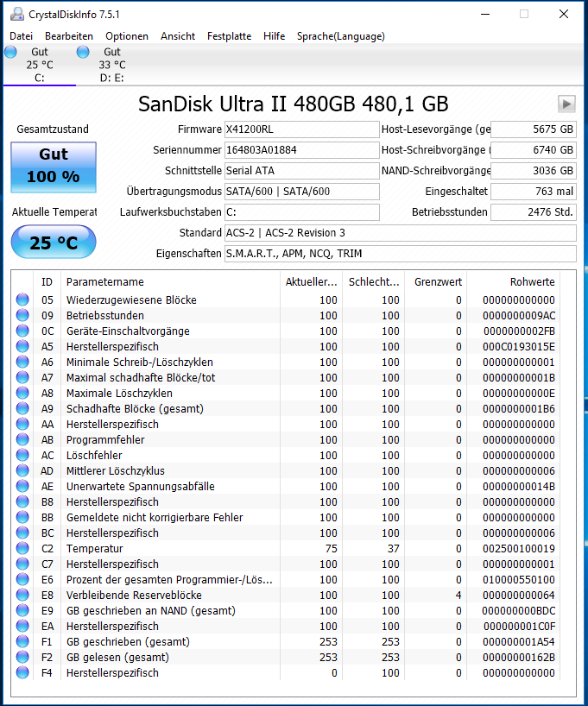
Task: Click the Übertragungsmodus field SATA/600
Action: pos(302,192)
